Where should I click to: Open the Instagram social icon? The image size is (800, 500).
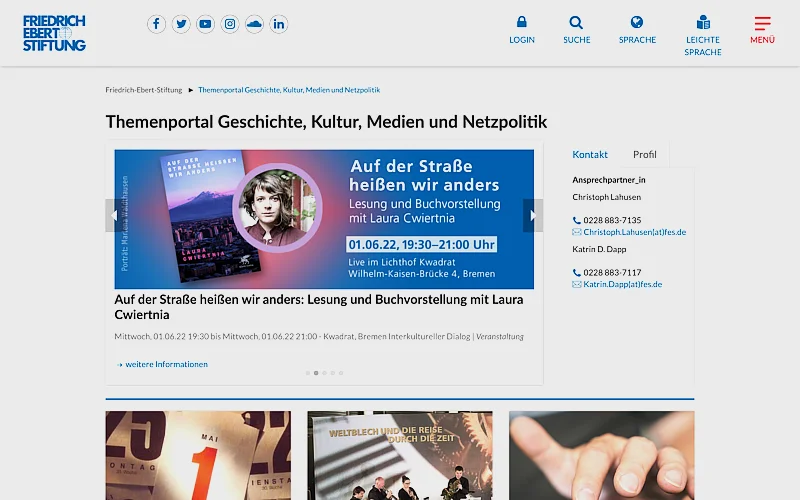[x=230, y=24]
